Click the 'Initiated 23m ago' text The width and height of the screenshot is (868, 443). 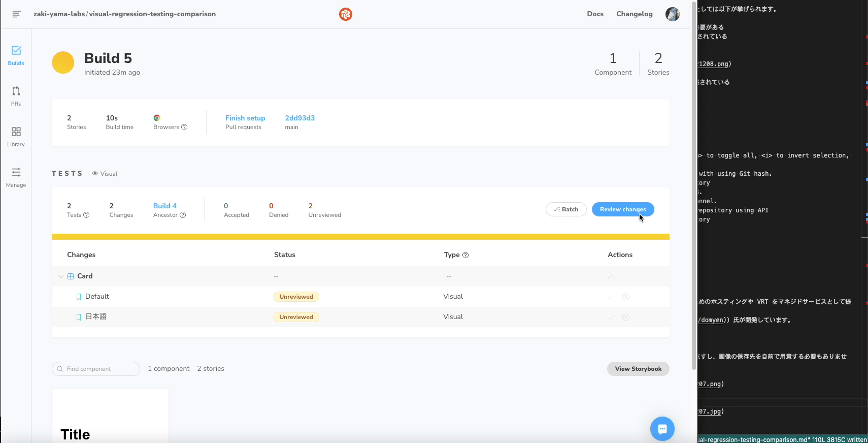click(112, 73)
